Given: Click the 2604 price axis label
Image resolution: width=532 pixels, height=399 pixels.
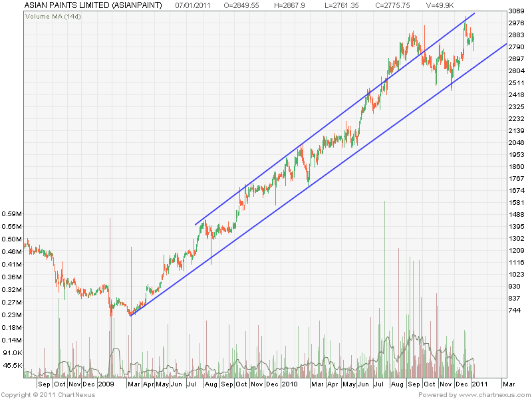Looking at the screenshot, I should (516, 71).
